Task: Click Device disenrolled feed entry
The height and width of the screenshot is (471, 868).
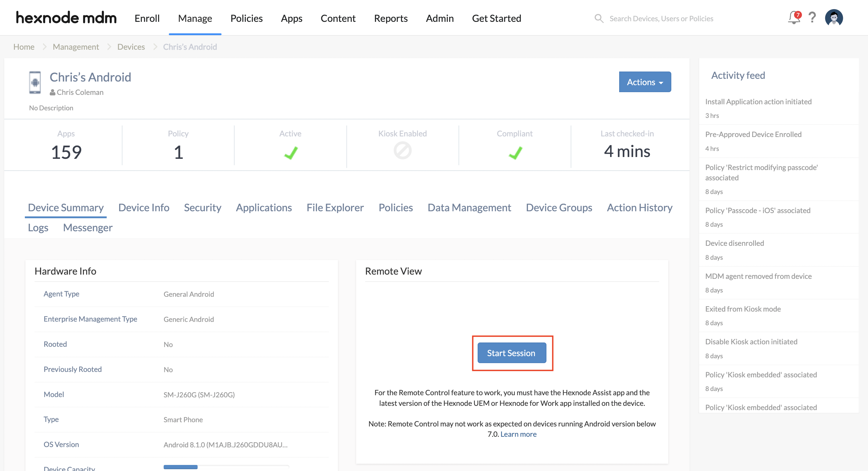Action: point(734,243)
